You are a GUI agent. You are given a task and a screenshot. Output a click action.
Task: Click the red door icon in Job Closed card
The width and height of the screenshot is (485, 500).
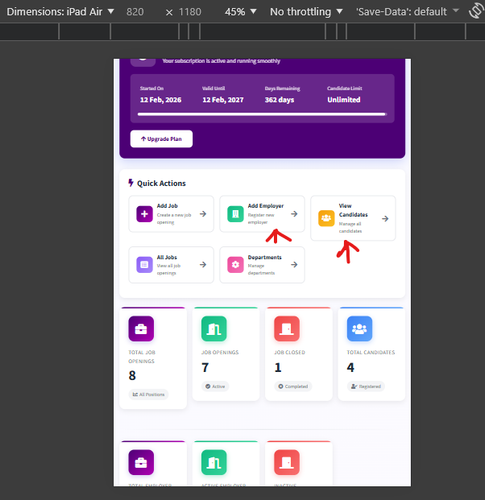287,329
